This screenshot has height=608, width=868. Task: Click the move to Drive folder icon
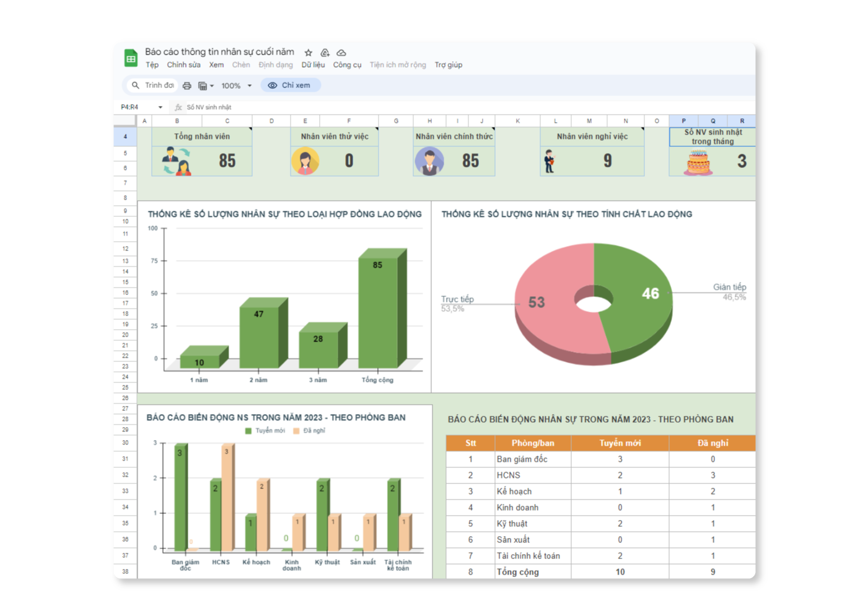click(325, 53)
